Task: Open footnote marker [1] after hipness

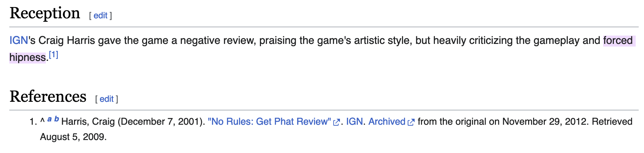Action: 53,55
